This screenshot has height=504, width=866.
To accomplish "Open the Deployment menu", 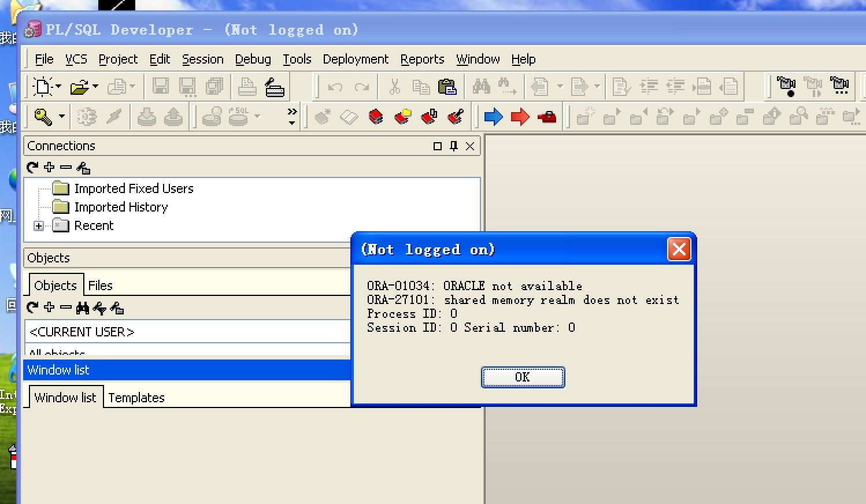I will tap(356, 59).
